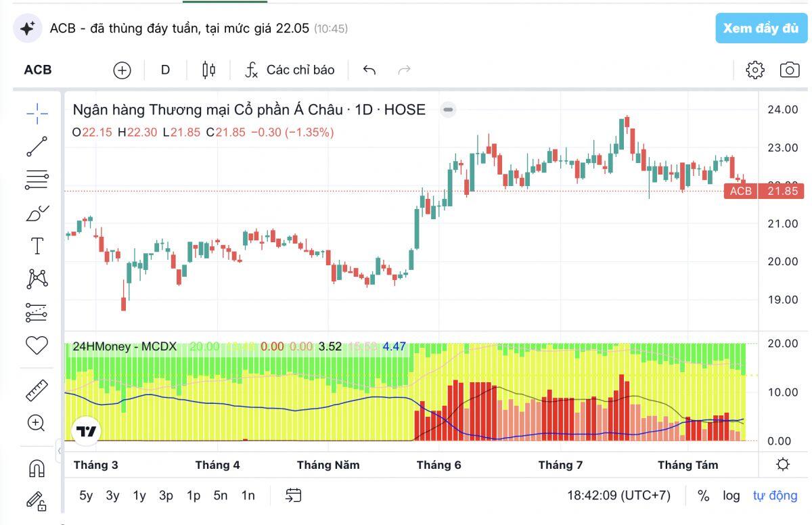Open the time axis settings gear
Screen dimensions: 812x525
click(784, 465)
